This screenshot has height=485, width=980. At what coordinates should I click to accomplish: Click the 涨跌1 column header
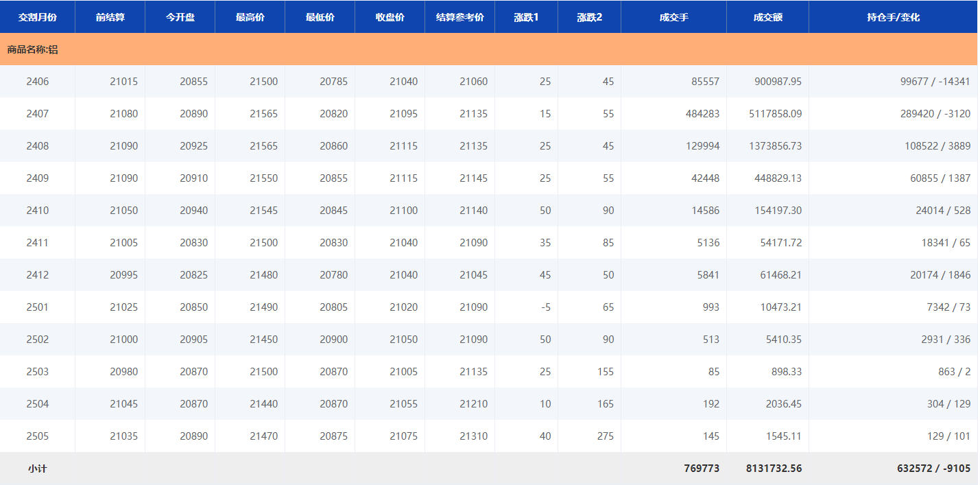click(526, 17)
